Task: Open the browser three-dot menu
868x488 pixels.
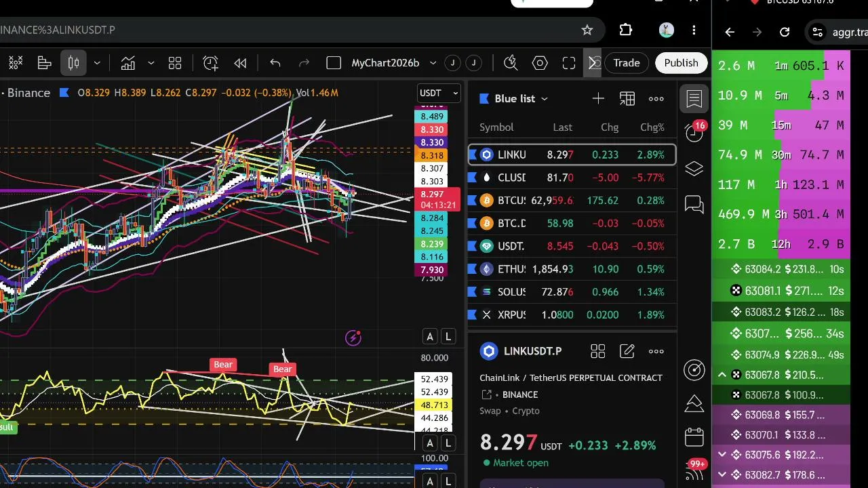Action: [x=694, y=30]
